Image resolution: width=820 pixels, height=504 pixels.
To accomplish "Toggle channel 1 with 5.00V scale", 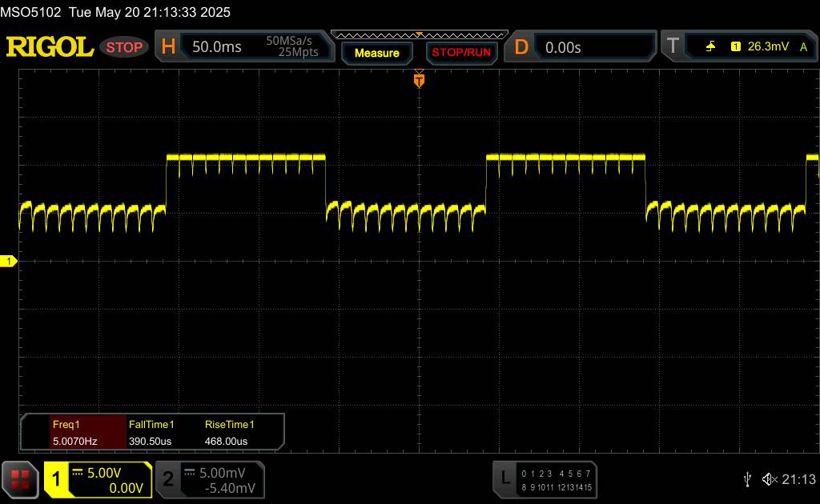I will (98, 479).
